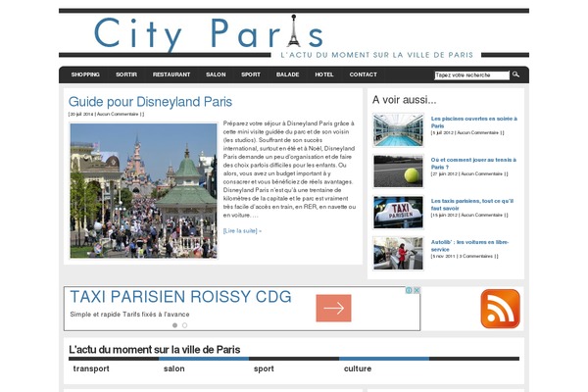Open 'Où et comment jouer au tennis' article
588x392 pixels.
point(473,164)
